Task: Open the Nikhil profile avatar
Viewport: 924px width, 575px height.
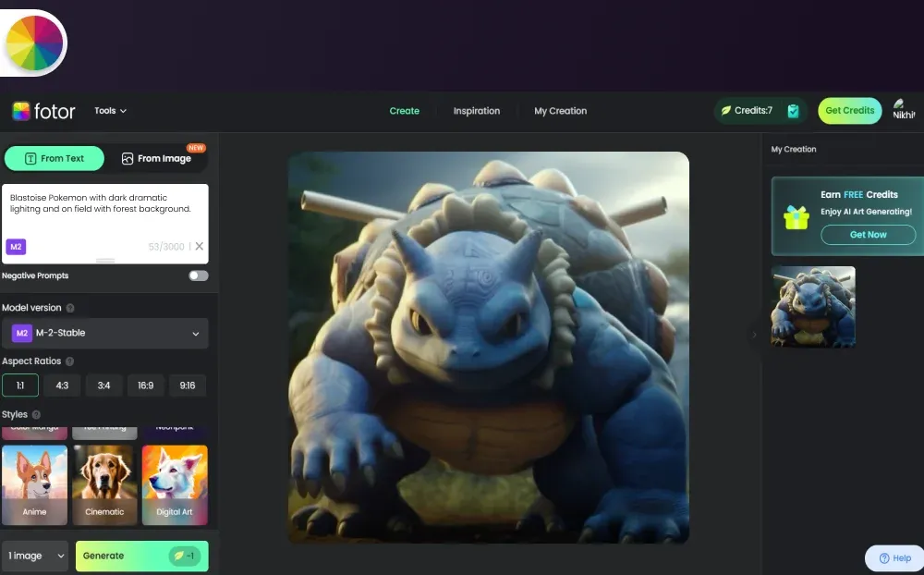Action: (902, 106)
